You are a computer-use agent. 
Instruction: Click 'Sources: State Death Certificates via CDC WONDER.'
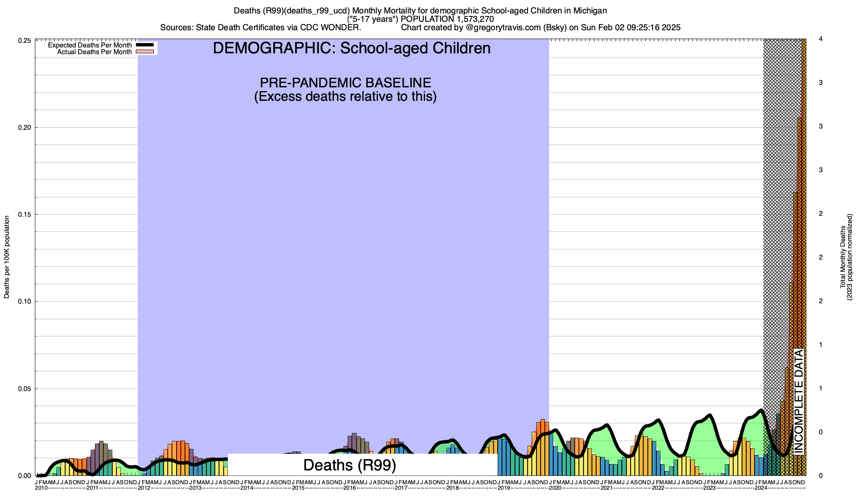point(261,28)
